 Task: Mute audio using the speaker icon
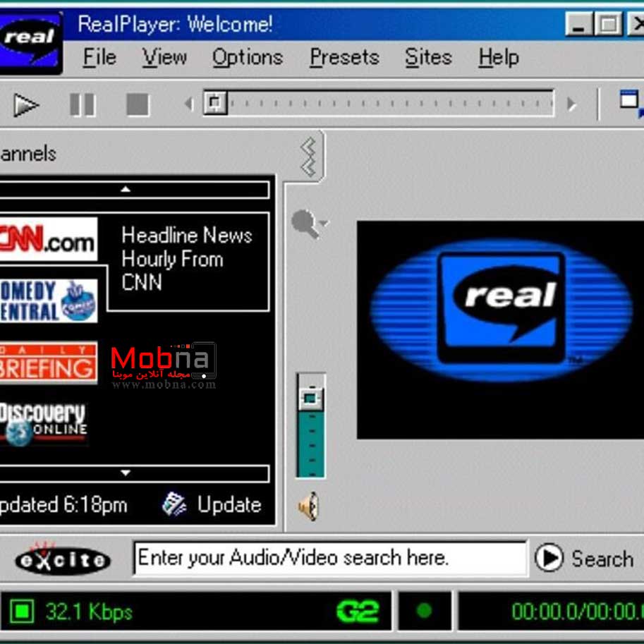click(x=308, y=506)
